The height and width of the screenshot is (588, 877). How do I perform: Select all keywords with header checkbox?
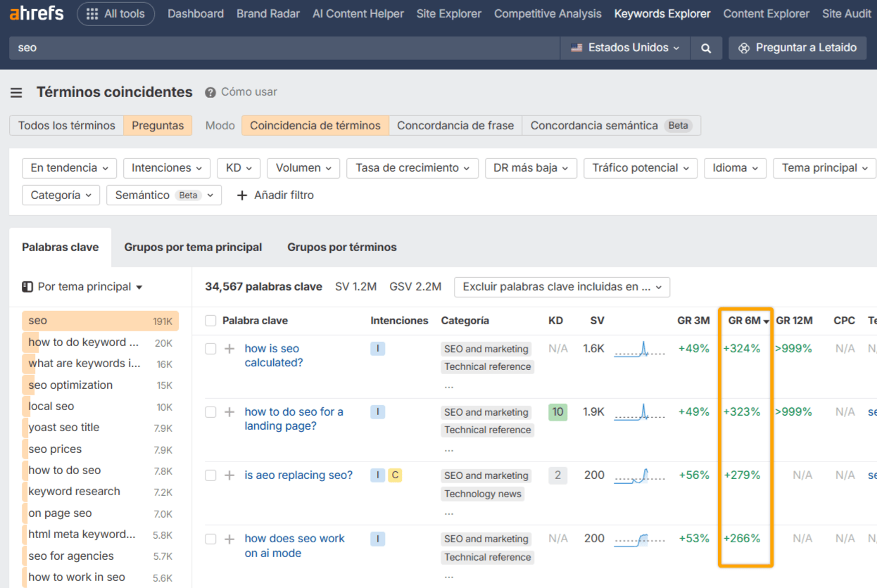[x=210, y=321]
